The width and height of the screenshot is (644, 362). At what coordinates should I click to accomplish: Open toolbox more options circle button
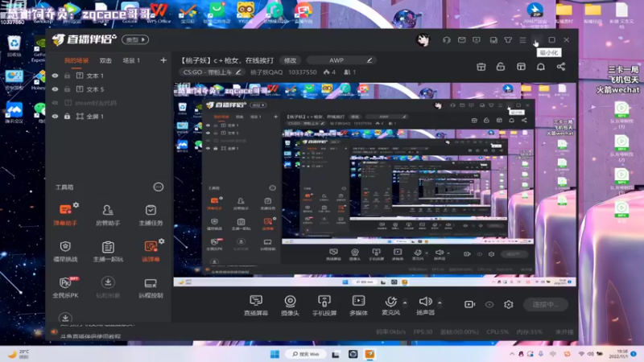[158, 187]
